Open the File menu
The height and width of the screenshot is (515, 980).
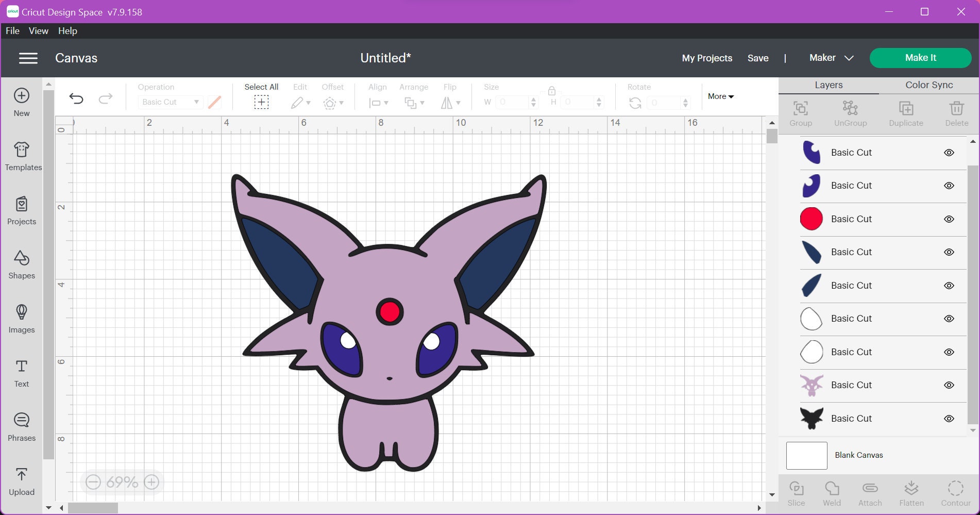(x=12, y=30)
